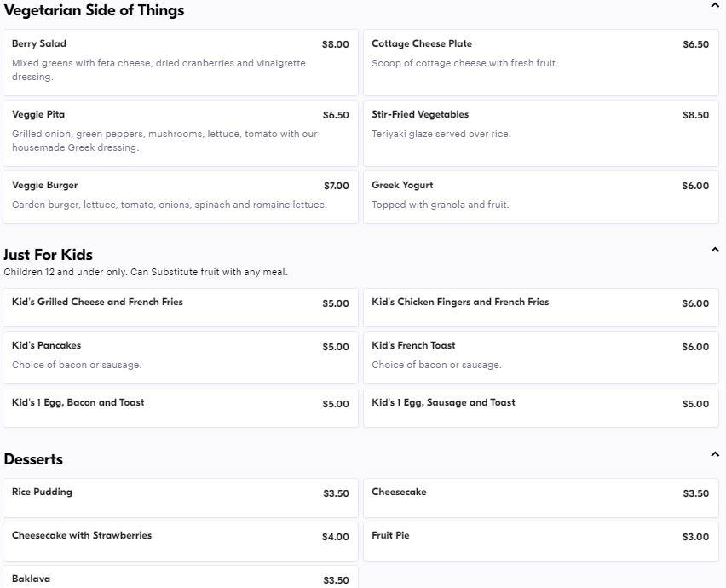Select Stir-Fried Vegetables with teriyaki glaze

click(x=540, y=133)
